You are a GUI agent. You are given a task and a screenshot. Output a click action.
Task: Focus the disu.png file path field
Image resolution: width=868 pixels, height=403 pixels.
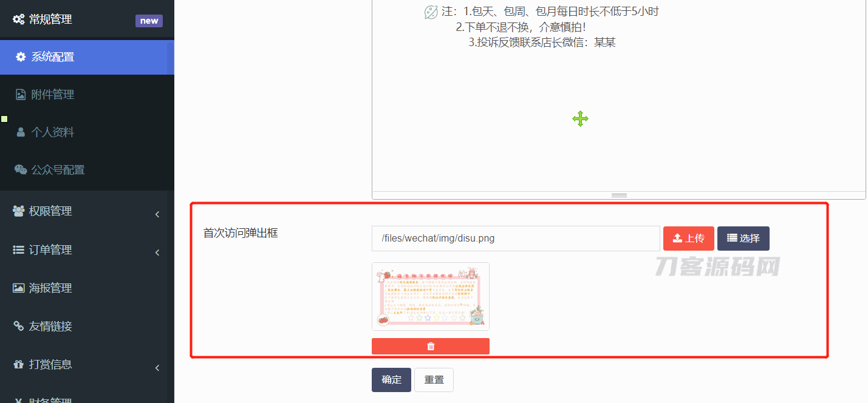pyautogui.click(x=516, y=239)
